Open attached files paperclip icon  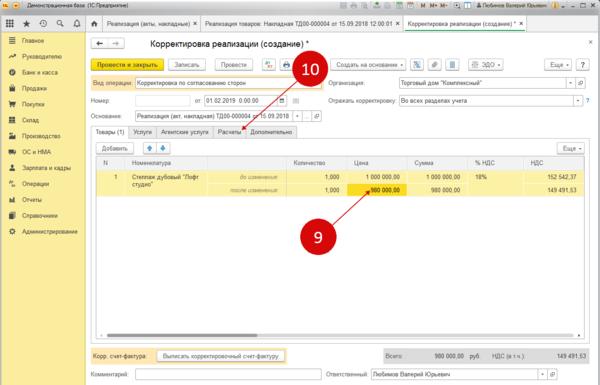click(x=434, y=65)
